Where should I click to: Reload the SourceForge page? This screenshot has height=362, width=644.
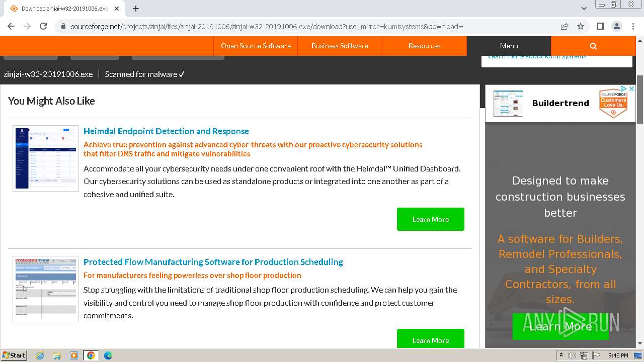pos(43,26)
